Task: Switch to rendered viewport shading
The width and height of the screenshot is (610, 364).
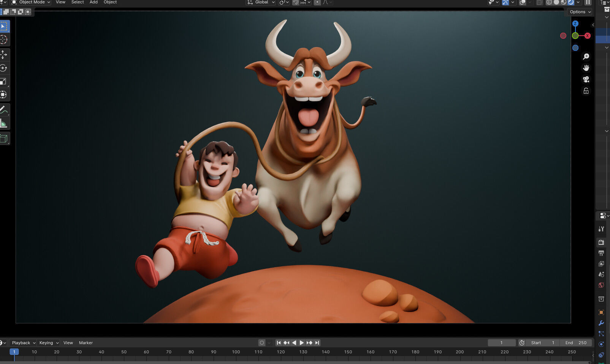Action: (571, 2)
